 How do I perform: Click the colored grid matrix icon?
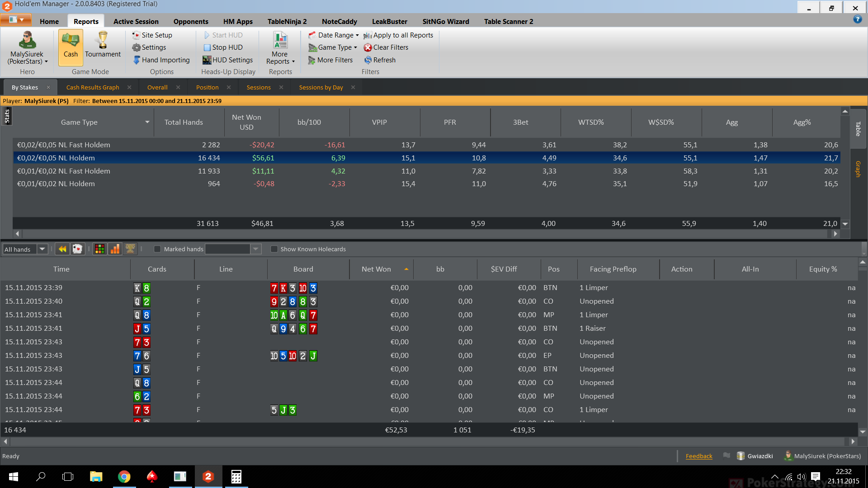[100, 249]
